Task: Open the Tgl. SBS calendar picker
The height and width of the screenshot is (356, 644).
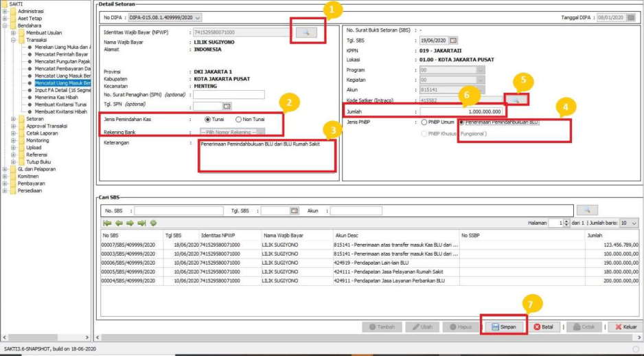Action: tap(453, 41)
